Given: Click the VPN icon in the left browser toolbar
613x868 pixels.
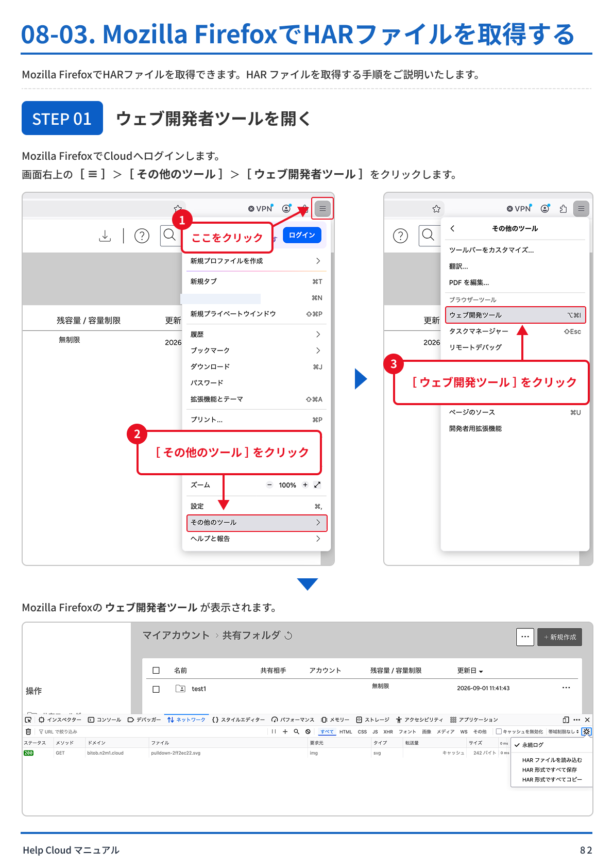Looking at the screenshot, I should [x=261, y=208].
